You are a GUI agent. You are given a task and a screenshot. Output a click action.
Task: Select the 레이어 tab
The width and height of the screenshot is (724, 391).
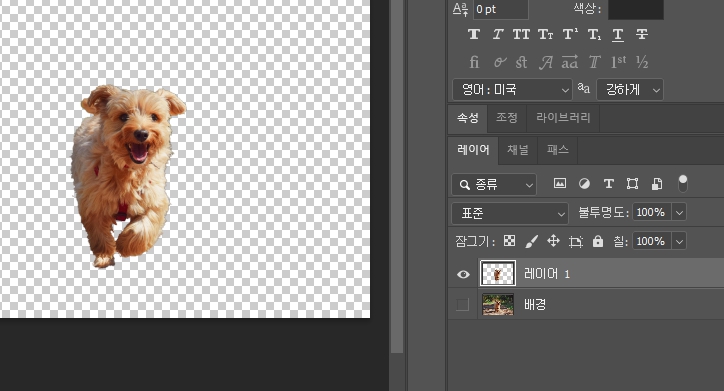(473, 150)
